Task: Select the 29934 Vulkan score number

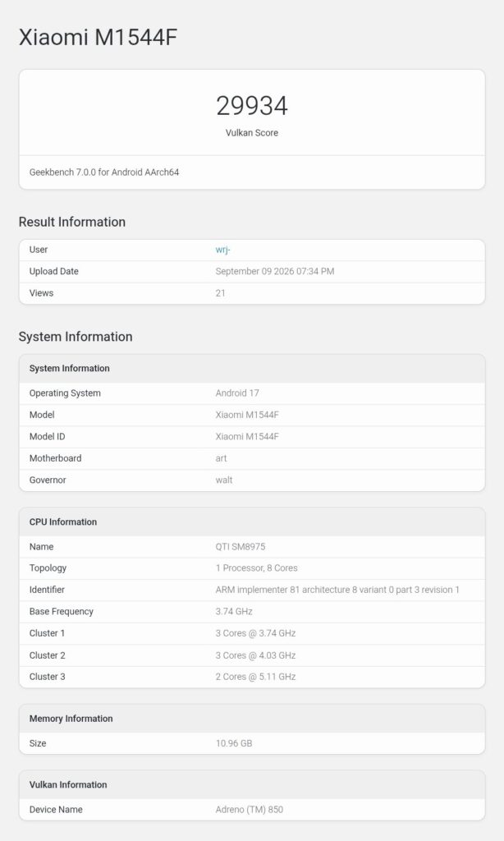Action: (x=252, y=106)
